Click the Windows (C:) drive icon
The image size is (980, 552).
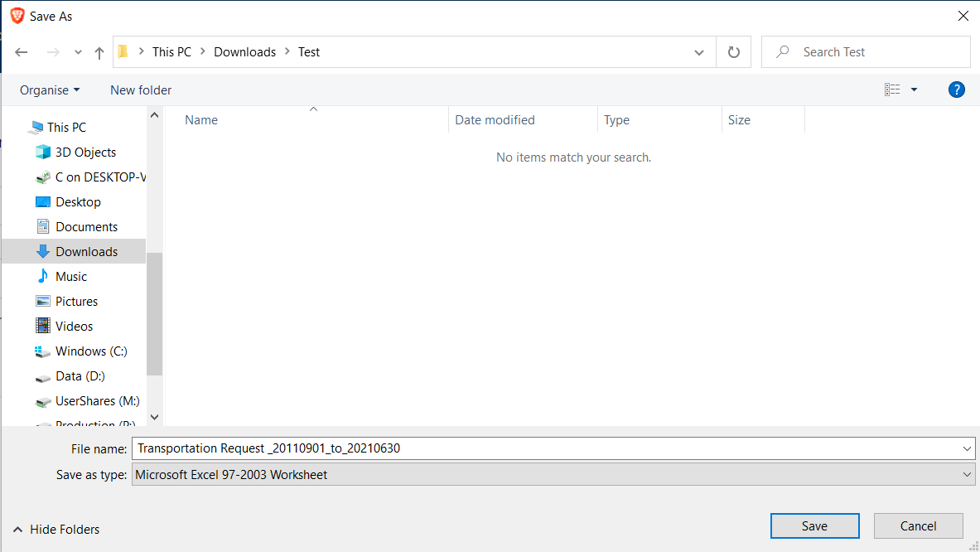[42, 351]
